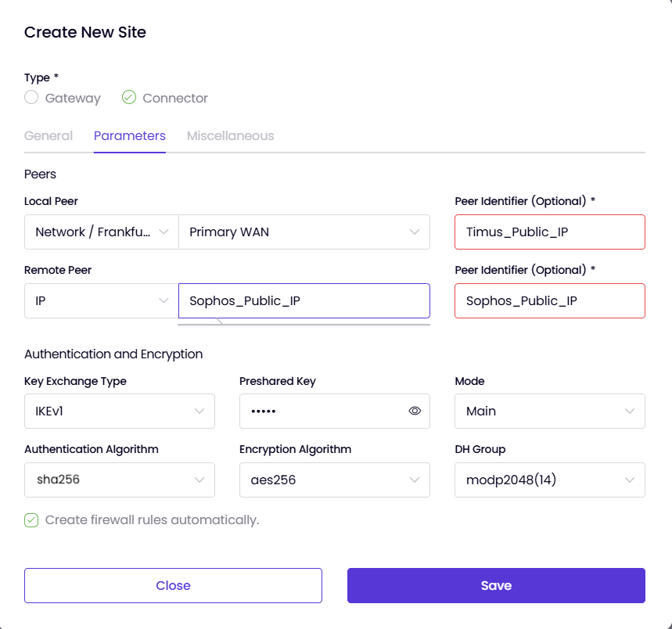Screen dimensions: 672x629
Task: Click the Close button
Action: 173,586
